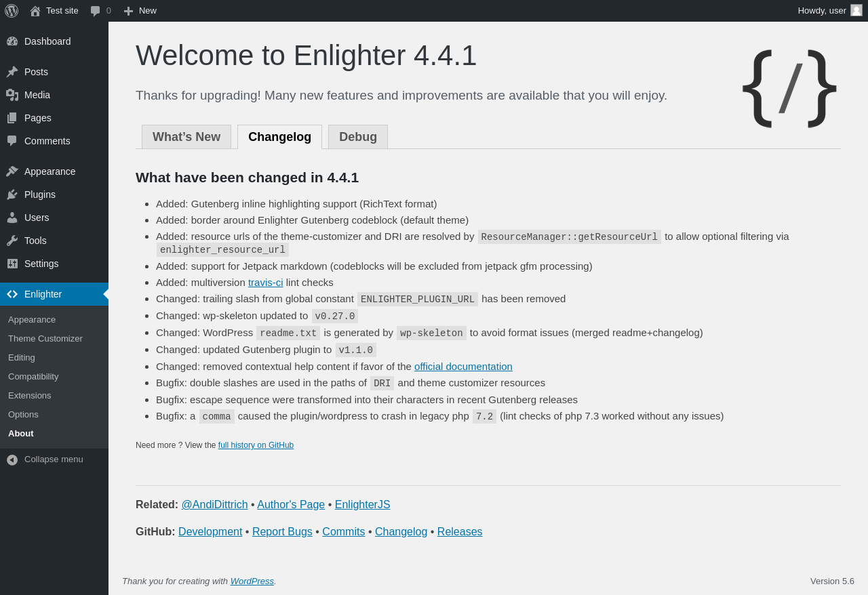Open the Dashboard menu icon

12,41
